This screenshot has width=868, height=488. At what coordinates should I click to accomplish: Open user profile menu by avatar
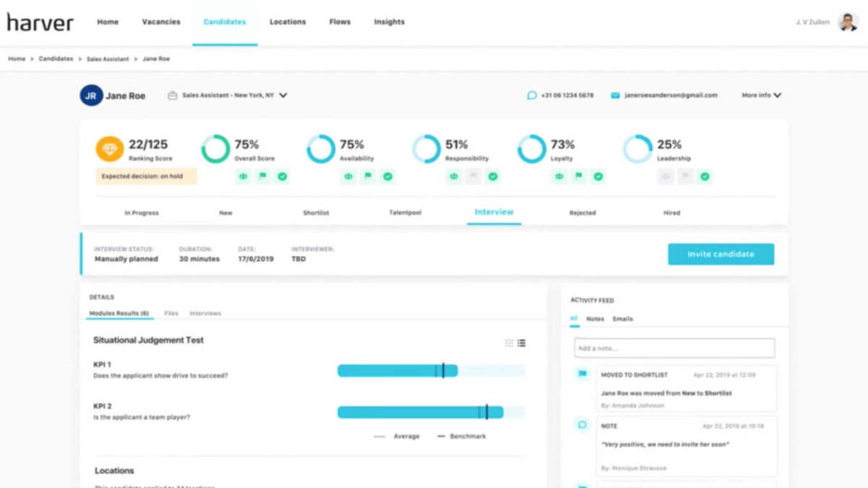click(848, 22)
